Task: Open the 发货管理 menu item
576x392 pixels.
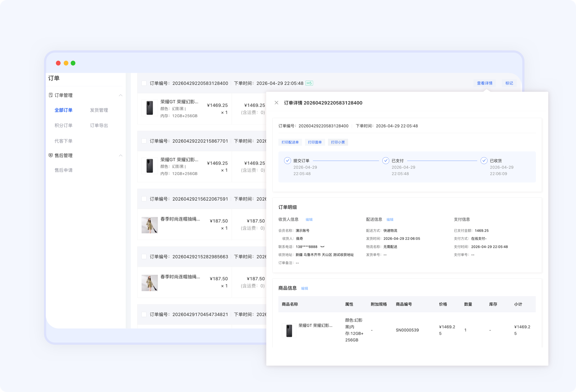Action: [x=99, y=110]
